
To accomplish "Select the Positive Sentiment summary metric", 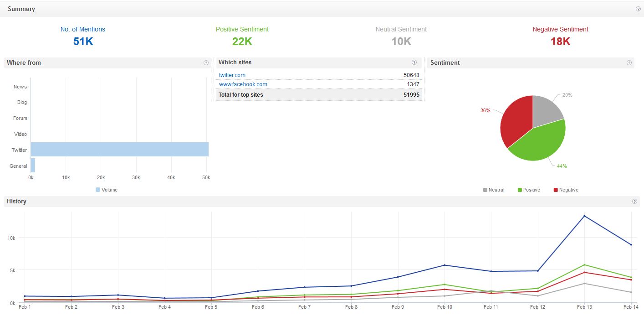I will 242,29.
